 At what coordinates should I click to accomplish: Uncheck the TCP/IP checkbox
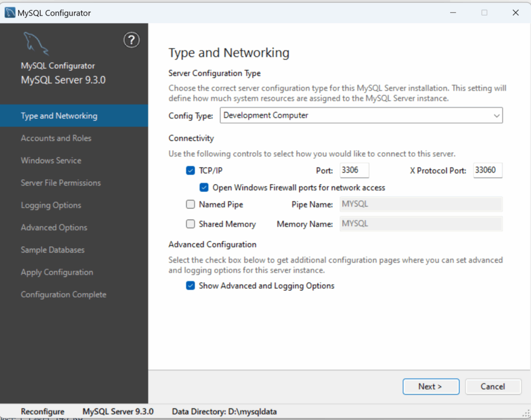tap(190, 170)
